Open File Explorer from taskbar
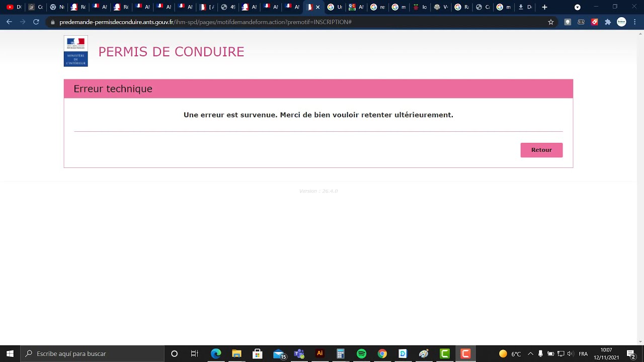 [236, 353]
